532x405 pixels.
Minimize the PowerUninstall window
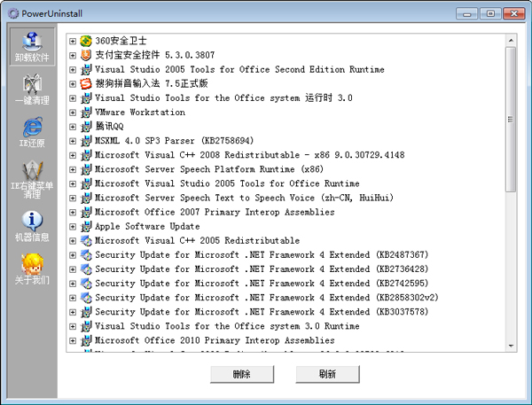click(467, 13)
